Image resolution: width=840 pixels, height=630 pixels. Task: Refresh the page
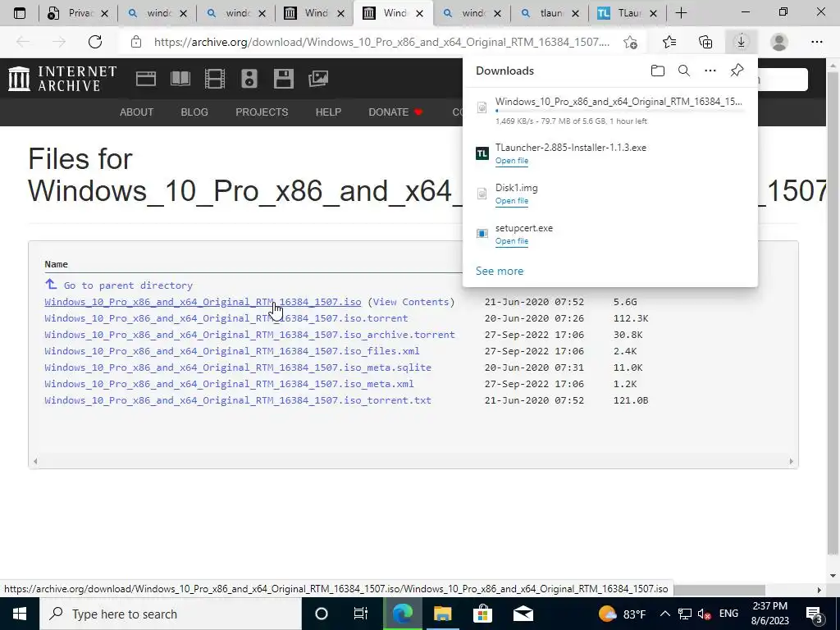[95, 42]
